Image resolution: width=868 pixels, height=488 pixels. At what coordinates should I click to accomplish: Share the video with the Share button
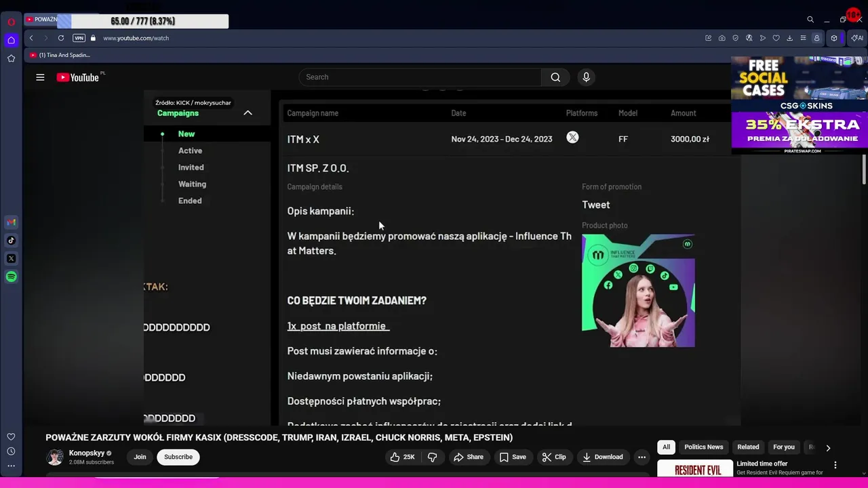[x=469, y=457]
